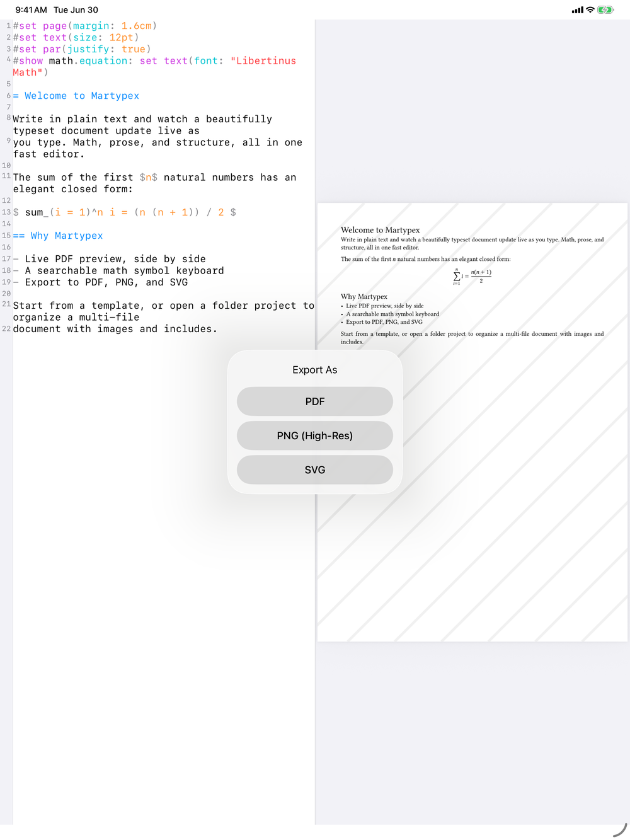Click the preview paragraph starting 'Start from a template'
This screenshot has height=840, width=630.
(472, 338)
